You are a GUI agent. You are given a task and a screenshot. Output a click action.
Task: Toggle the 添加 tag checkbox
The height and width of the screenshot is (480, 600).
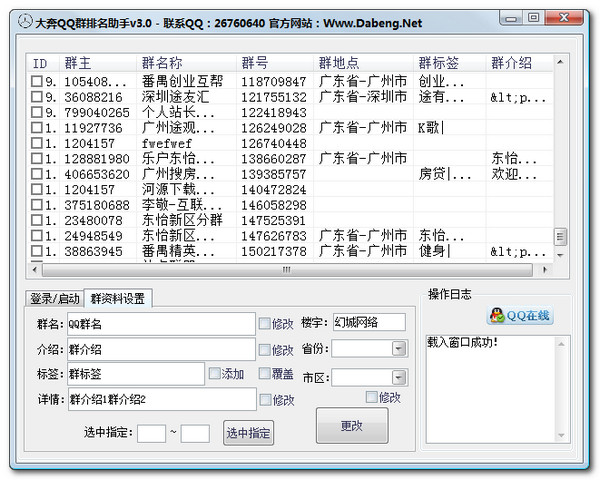pos(214,373)
